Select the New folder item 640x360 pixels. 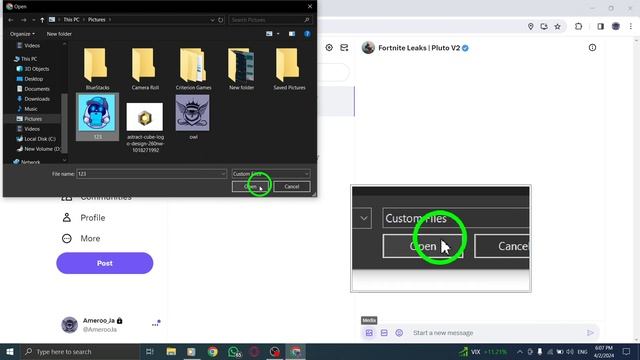[241, 69]
